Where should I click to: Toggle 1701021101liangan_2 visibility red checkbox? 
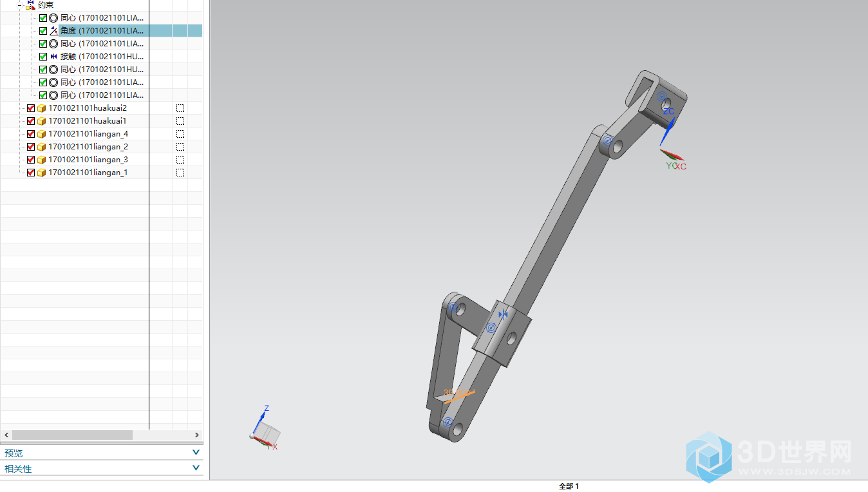click(31, 147)
